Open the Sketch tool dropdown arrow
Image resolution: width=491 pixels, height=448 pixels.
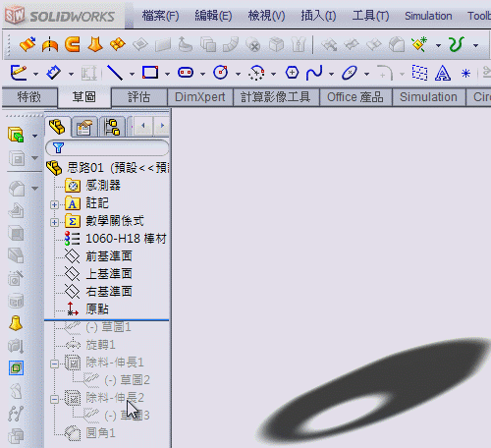(35, 74)
